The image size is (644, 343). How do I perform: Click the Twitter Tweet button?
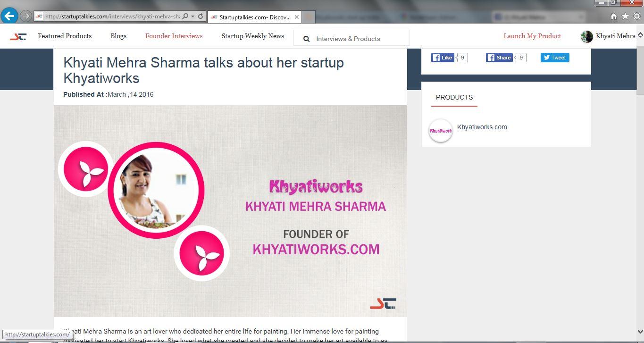point(555,58)
